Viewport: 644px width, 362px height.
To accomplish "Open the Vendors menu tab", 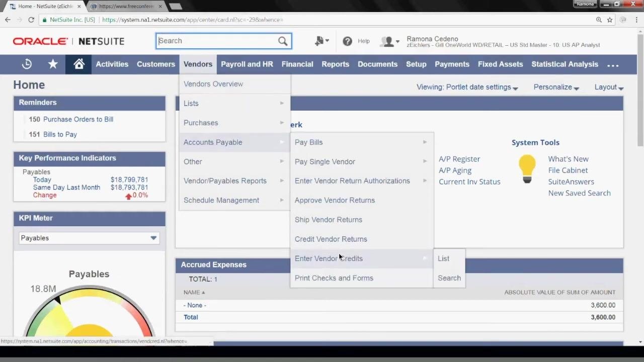I will (x=198, y=64).
